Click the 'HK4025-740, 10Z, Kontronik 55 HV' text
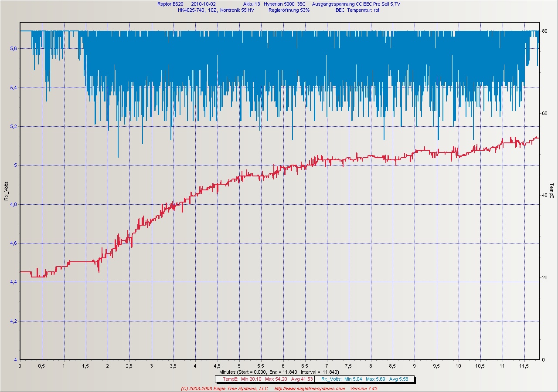The height and width of the screenshot is (392, 558). pyautogui.click(x=216, y=10)
